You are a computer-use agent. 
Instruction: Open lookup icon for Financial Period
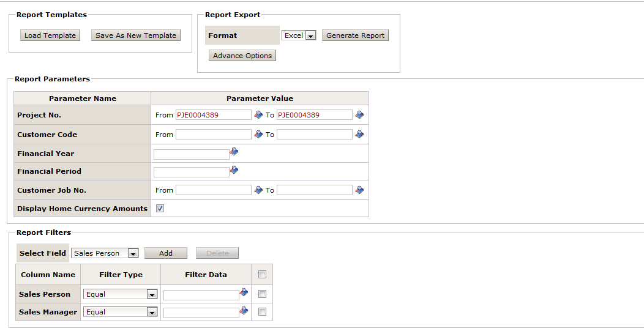234,169
